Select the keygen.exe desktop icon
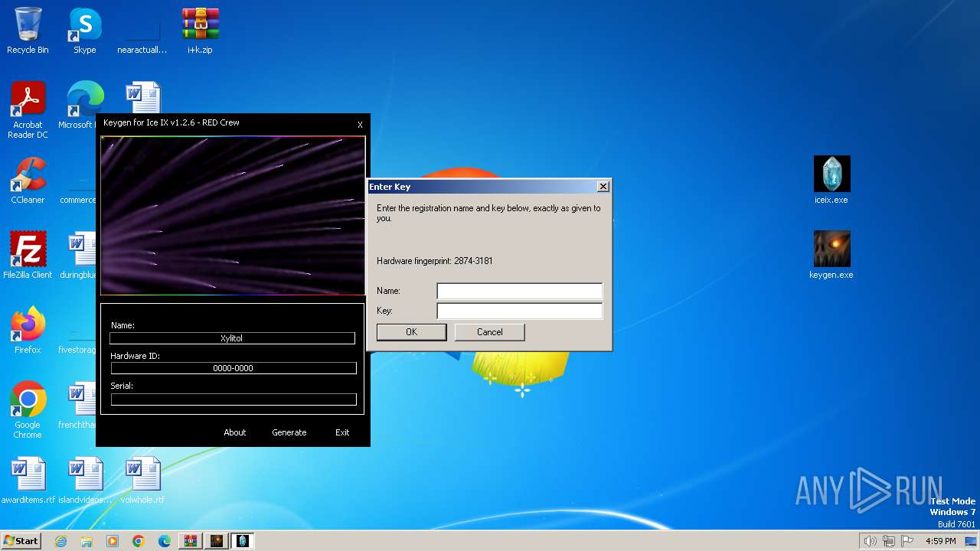Viewport: 980px width, 551px height. tap(831, 255)
